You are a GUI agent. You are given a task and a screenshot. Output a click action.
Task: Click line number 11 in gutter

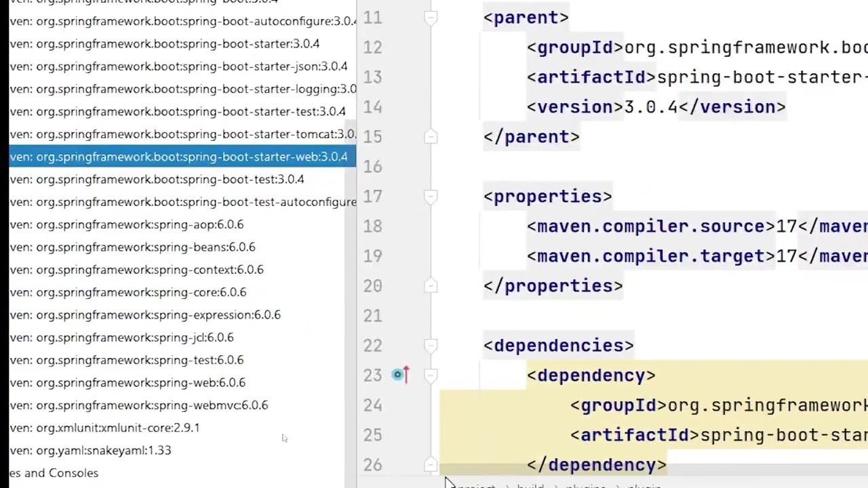(x=372, y=18)
